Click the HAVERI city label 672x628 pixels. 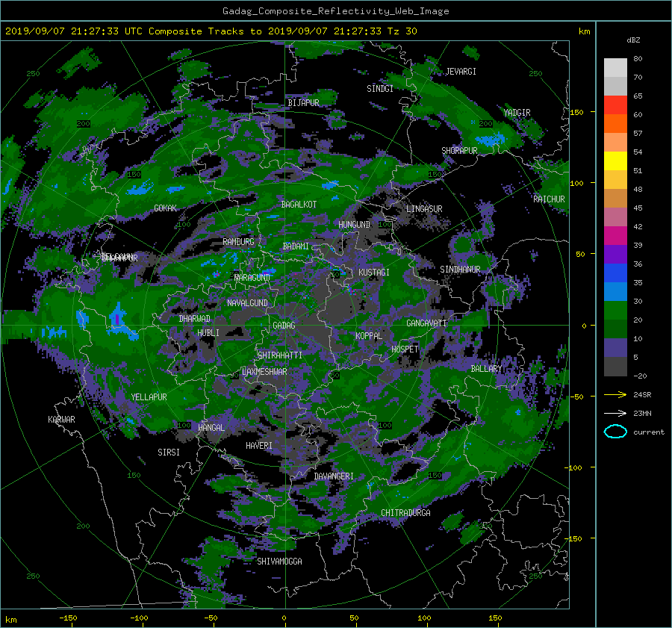tap(259, 446)
